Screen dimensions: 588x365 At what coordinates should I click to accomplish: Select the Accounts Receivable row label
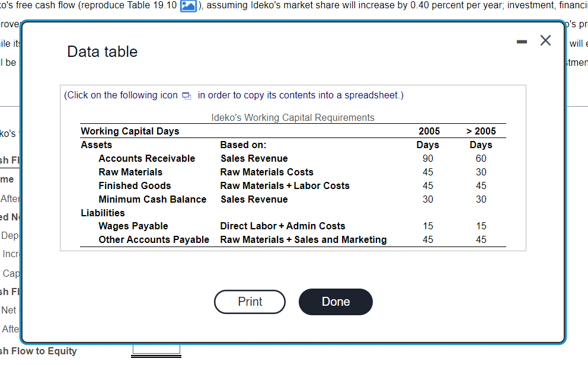point(146,159)
